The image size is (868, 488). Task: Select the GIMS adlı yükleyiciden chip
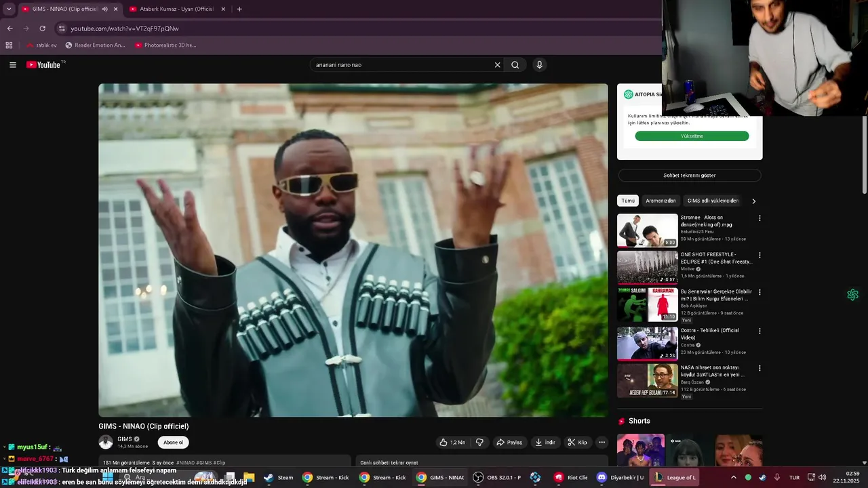point(713,201)
